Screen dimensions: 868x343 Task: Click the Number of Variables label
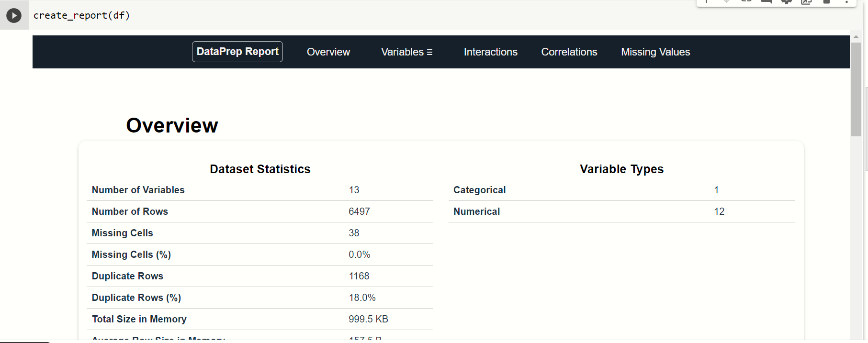coord(138,190)
